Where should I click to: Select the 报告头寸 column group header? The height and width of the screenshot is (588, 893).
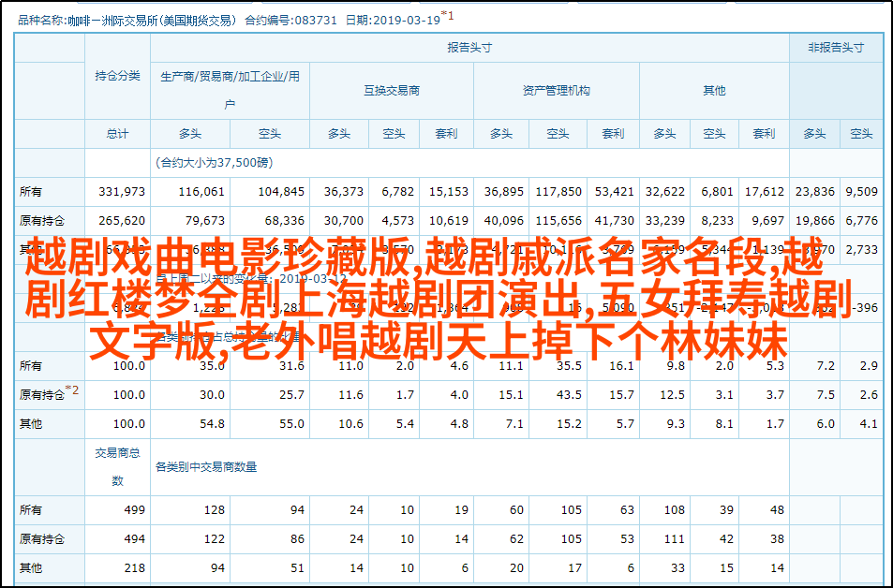click(469, 48)
